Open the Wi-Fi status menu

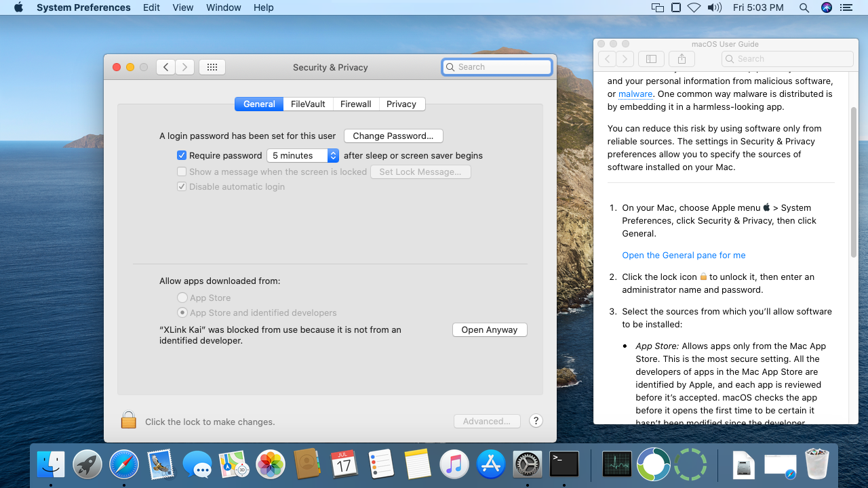pos(694,7)
